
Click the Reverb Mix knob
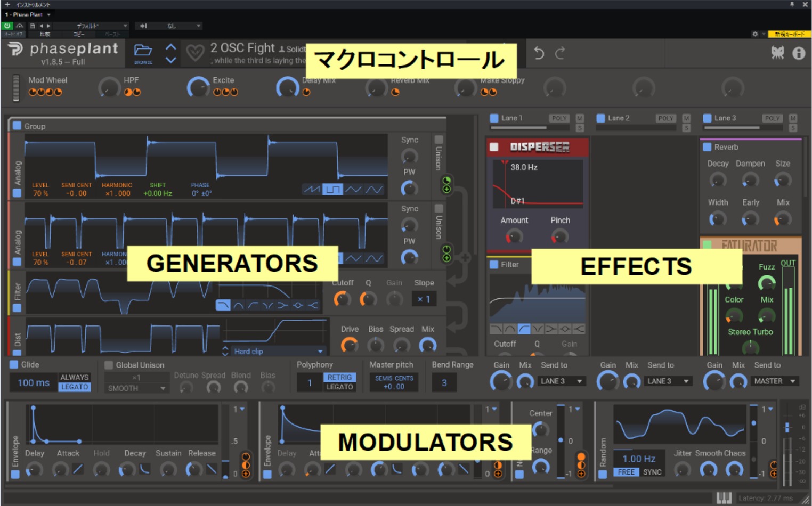point(783,219)
